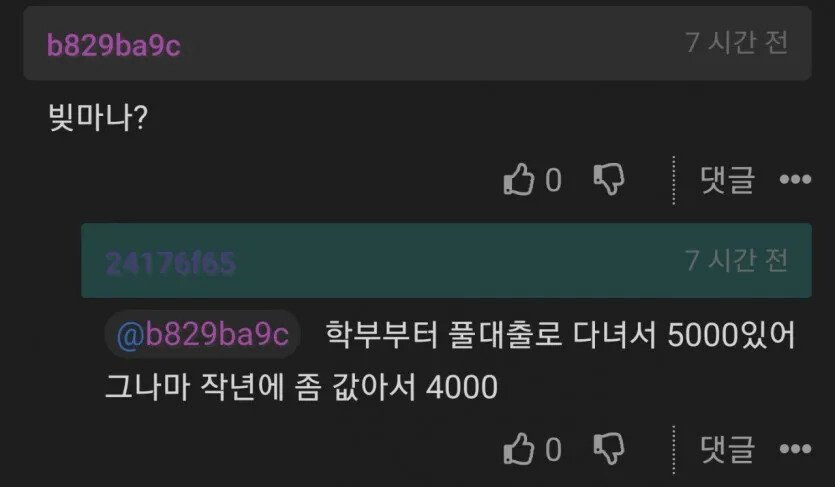Open the faded username 24176f65 on the reply
This screenshot has height=487, width=835.
tap(170, 263)
